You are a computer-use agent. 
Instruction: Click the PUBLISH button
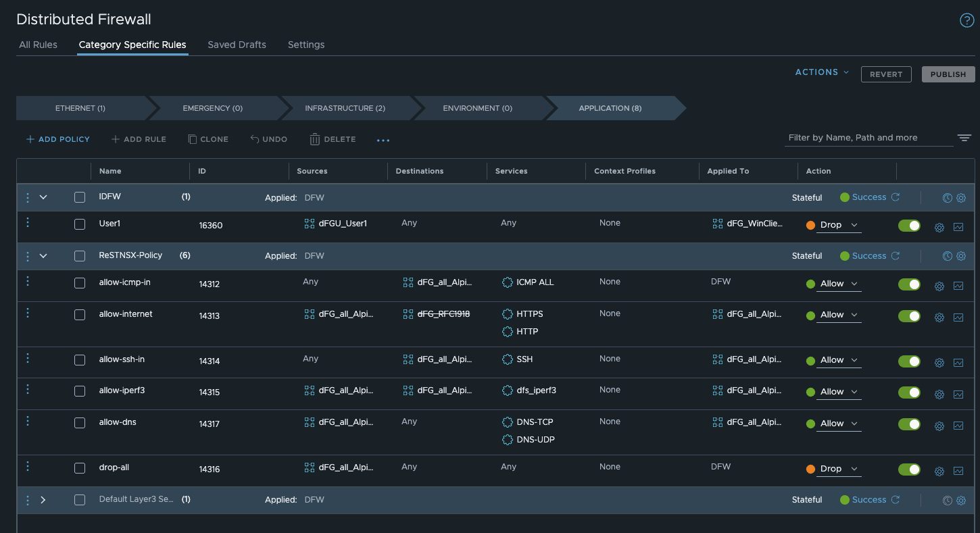[948, 74]
